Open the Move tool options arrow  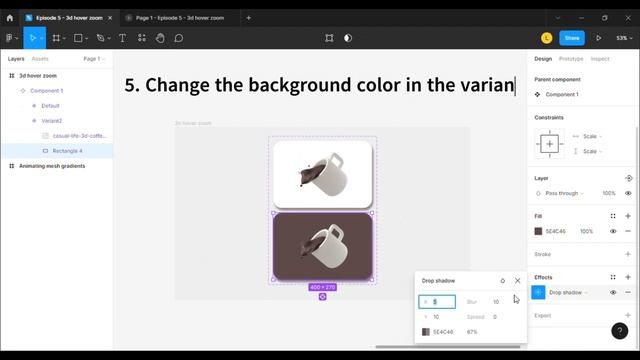coord(42,38)
